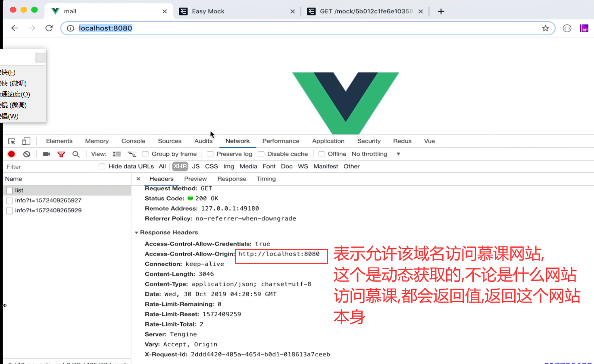Tick the Disable cache checkbox

click(261, 154)
